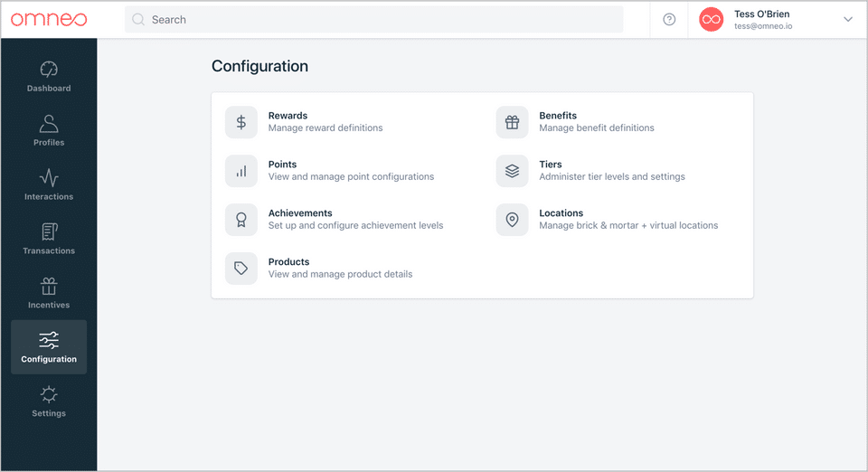Open Settings from the sidebar
This screenshot has width=868, height=472.
[x=49, y=401]
